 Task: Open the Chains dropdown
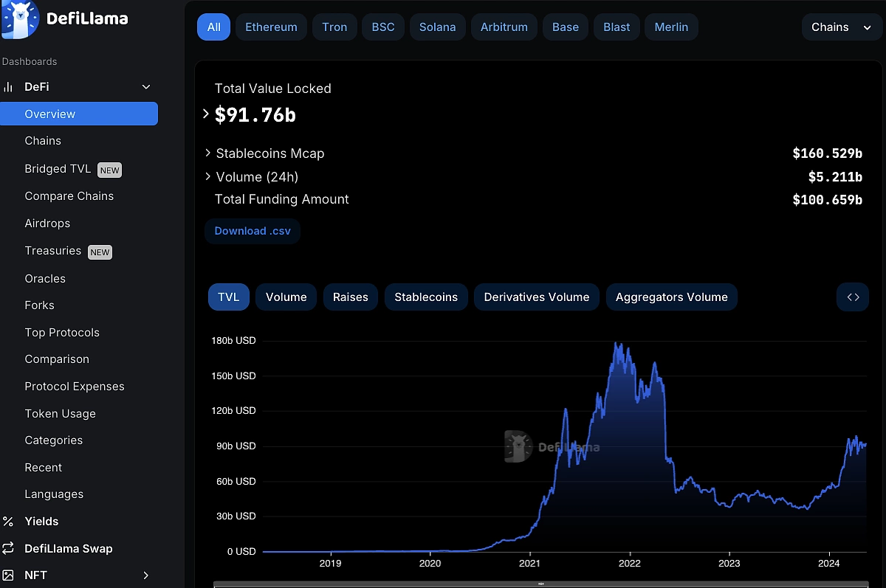(842, 27)
